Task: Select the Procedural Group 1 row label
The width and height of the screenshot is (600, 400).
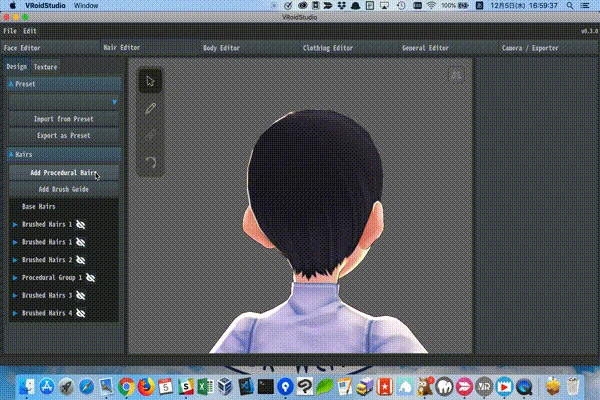Action: click(52, 278)
